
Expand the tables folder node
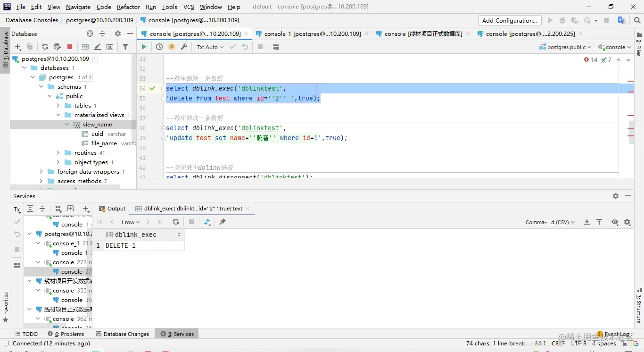(58, 106)
